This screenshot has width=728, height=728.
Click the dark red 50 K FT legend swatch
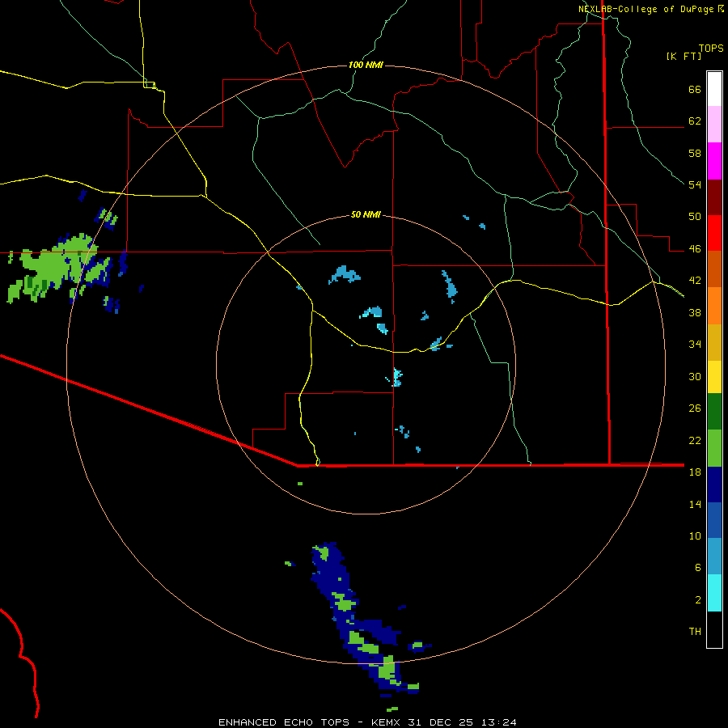(714, 197)
